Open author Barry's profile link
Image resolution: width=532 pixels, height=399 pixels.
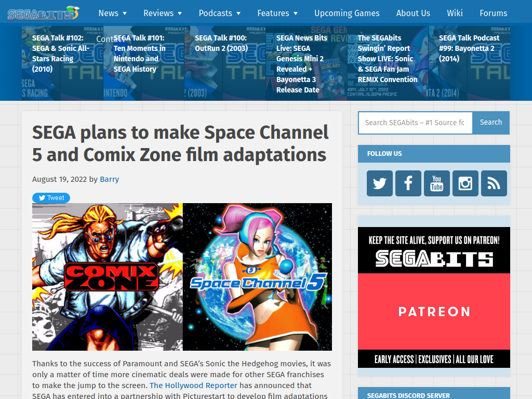coord(109,179)
